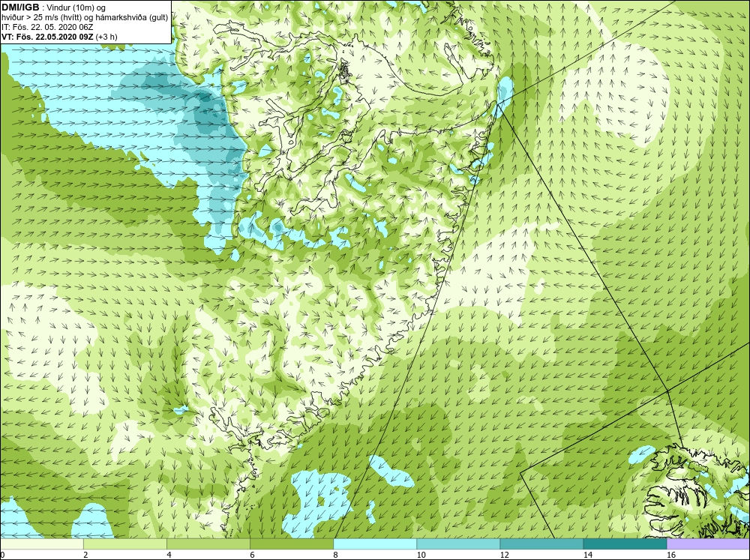Viewport: 750px width, 560px height.
Task: Click the legend value label 0
Action: (x=2, y=555)
